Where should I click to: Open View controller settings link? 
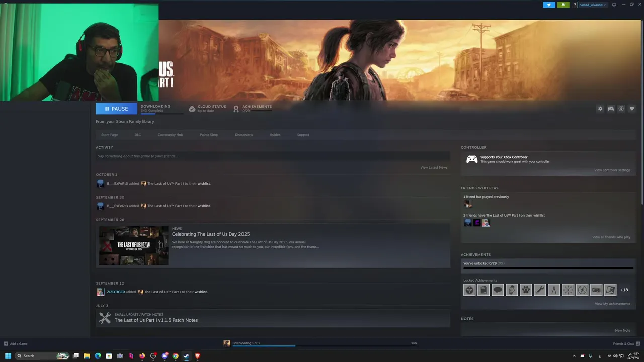[x=612, y=170]
